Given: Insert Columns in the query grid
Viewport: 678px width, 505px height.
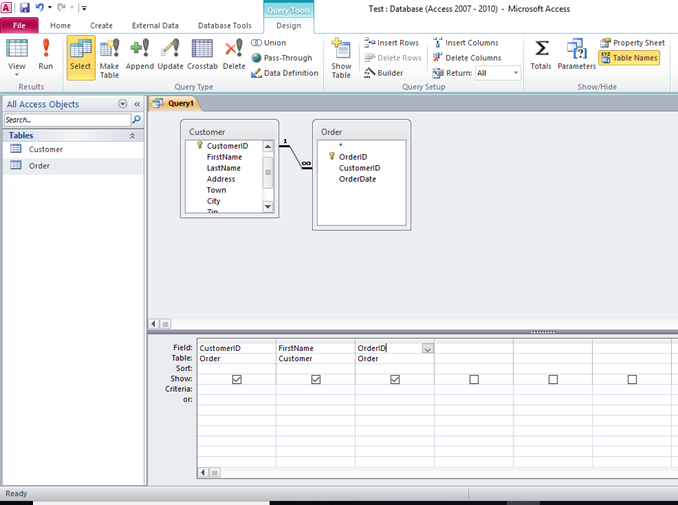Looking at the screenshot, I should coord(466,43).
